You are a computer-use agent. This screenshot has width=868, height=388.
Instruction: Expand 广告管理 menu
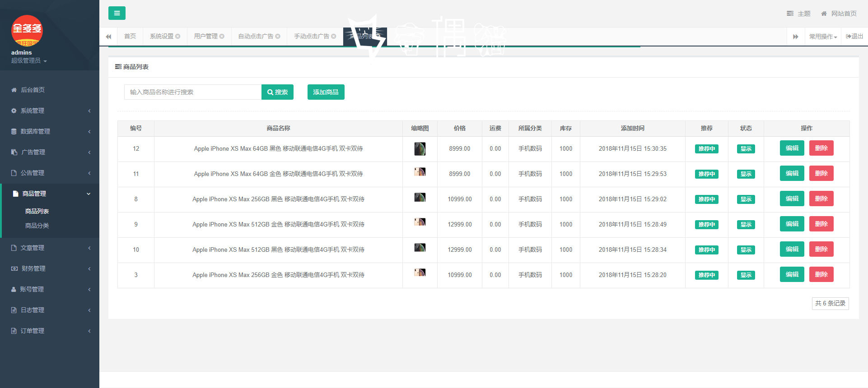(x=50, y=152)
